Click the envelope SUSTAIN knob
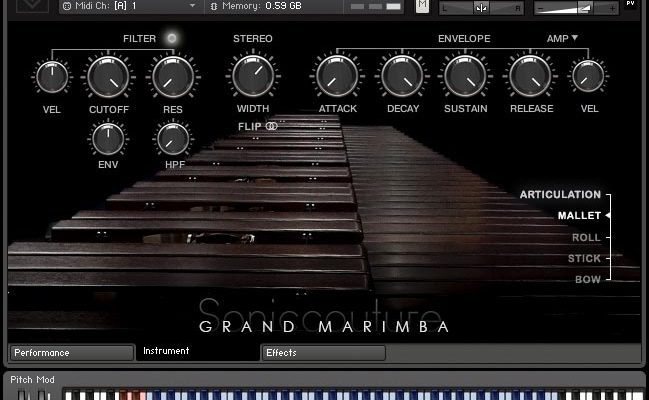649x400 pixels. [x=466, y=75]
